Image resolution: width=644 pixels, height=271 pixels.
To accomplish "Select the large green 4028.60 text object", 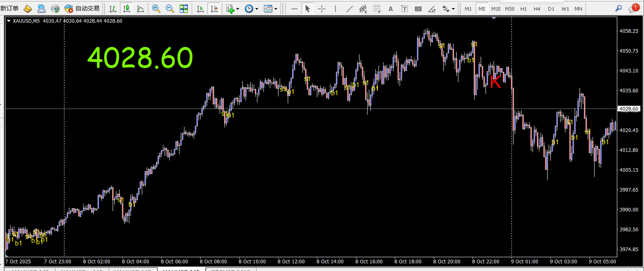I will (140, 58).
